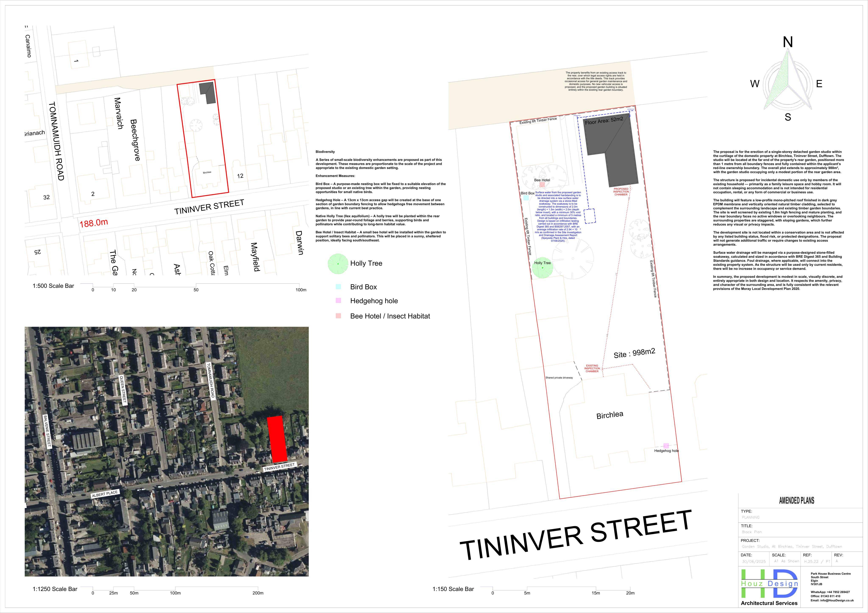Click house number 12 on location map
Viewport: 868px width, 613px height.
(x=240, y=176)
